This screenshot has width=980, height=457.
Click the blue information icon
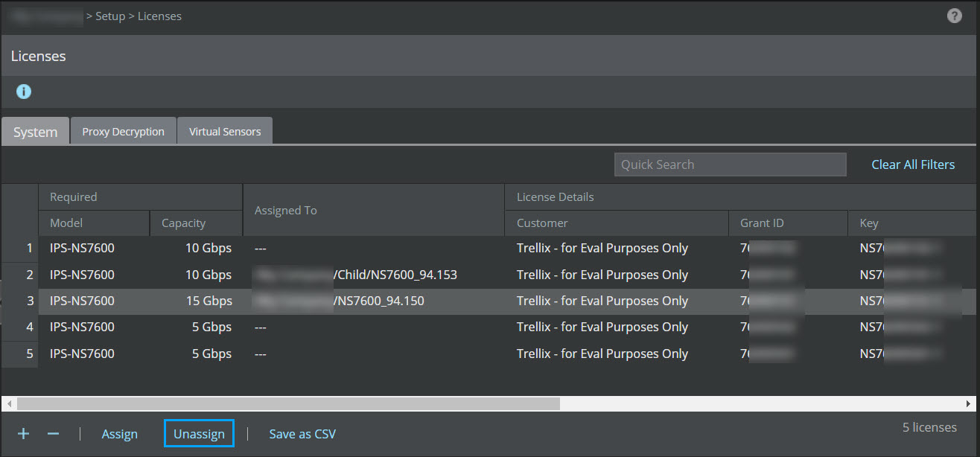coord(24,92)
